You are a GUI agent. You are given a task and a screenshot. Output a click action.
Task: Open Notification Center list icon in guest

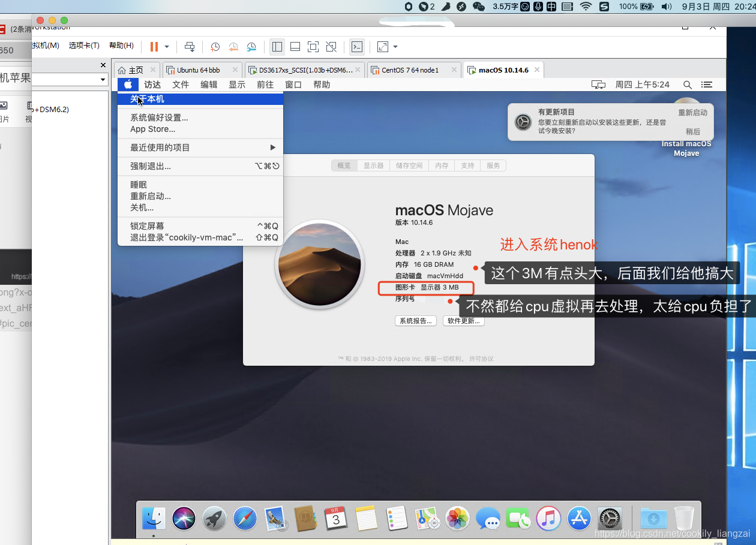[707, 85]
